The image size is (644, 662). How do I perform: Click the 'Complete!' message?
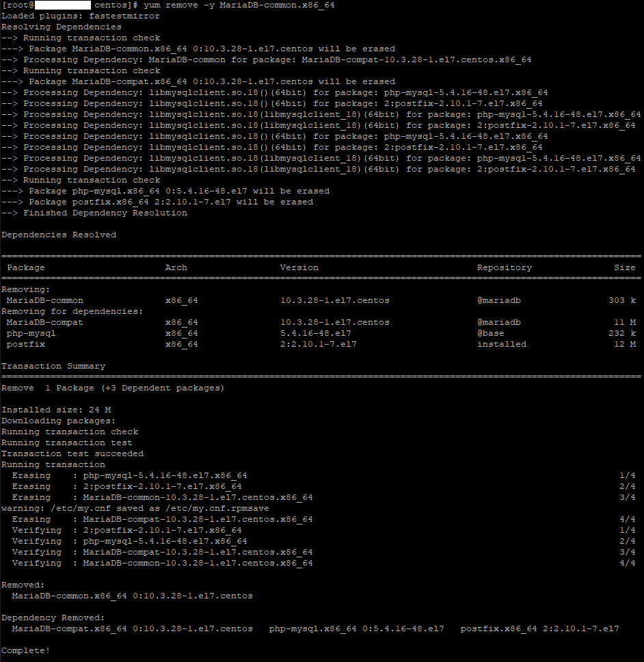coord(26,651)
